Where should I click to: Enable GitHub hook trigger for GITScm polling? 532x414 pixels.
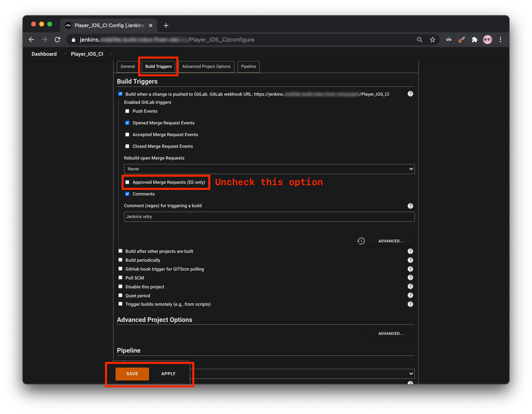(x=120, y=269)
